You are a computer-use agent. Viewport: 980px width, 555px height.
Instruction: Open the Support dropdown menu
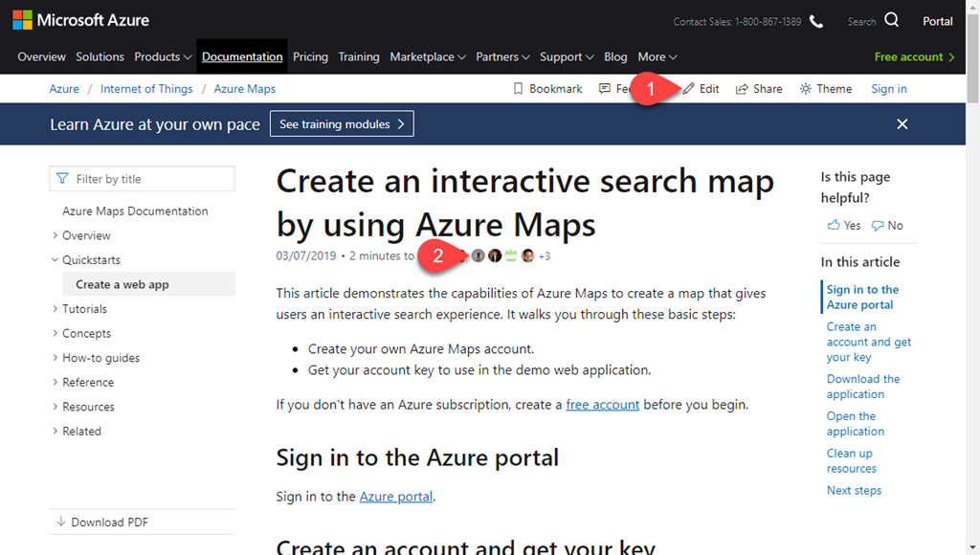(567, 56)
